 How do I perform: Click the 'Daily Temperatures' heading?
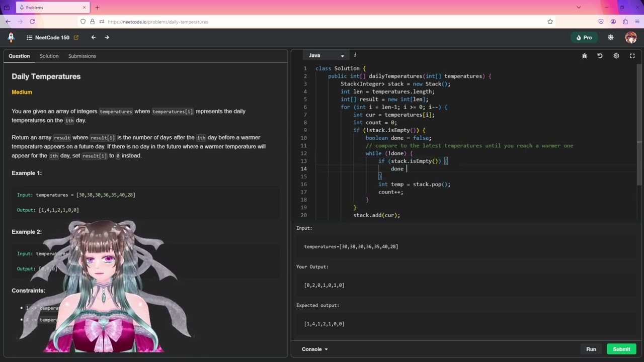(46, 76)
